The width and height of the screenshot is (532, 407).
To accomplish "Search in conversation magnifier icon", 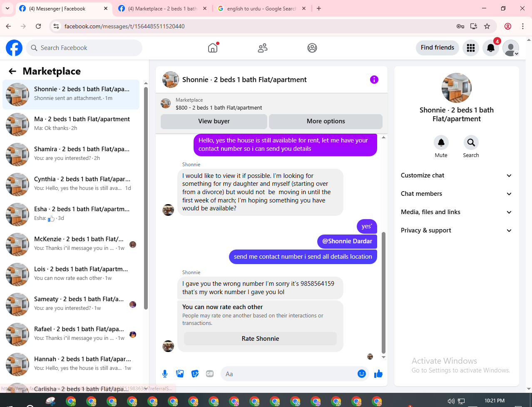I will (471, 142).
